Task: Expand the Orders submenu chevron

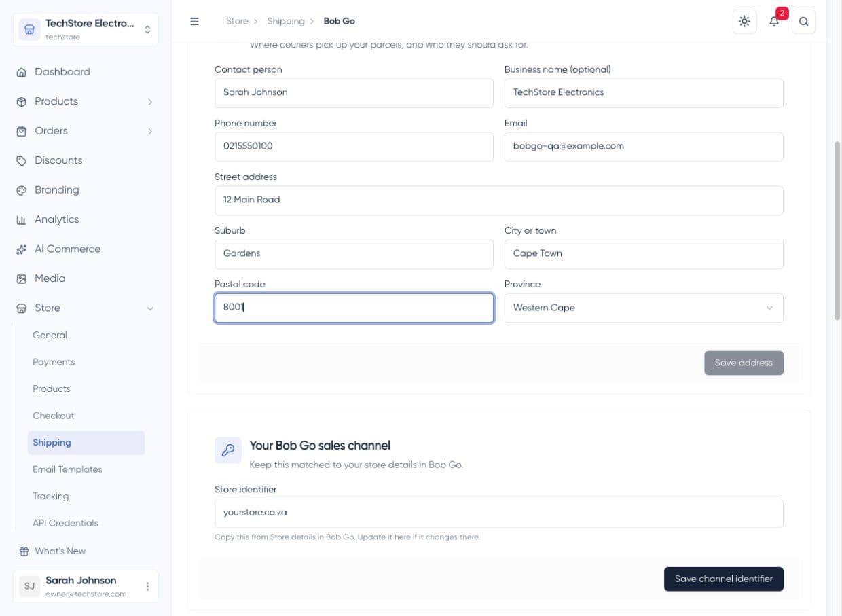Action: tap(150, 131)
